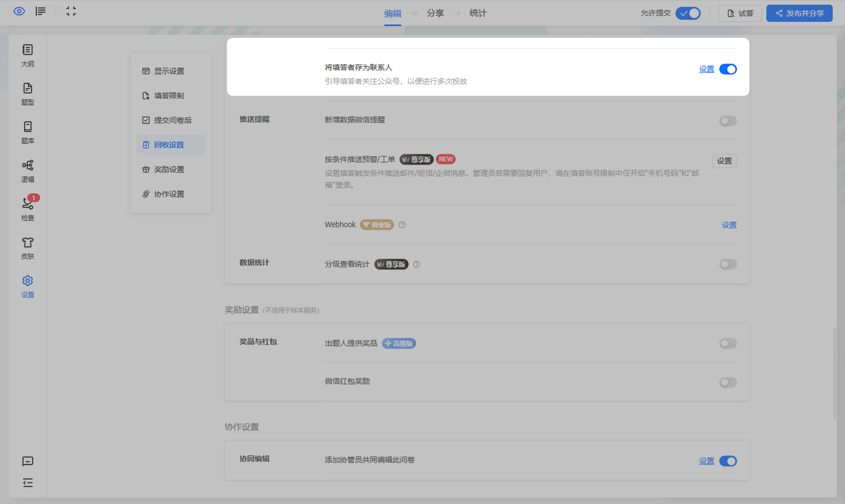845x504 pixels.
Task: Click the NEW badge
Action: pos(446,159)
